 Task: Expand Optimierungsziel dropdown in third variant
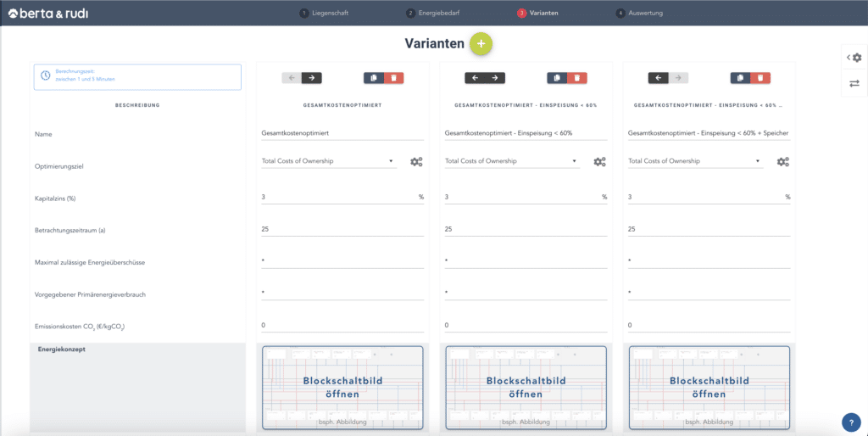694,160
